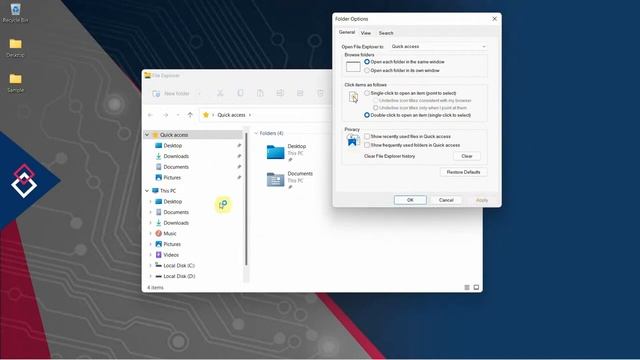640x360 pixels.
Task: Click the Forward arrow in File Explorer
Action: point(165,115)
